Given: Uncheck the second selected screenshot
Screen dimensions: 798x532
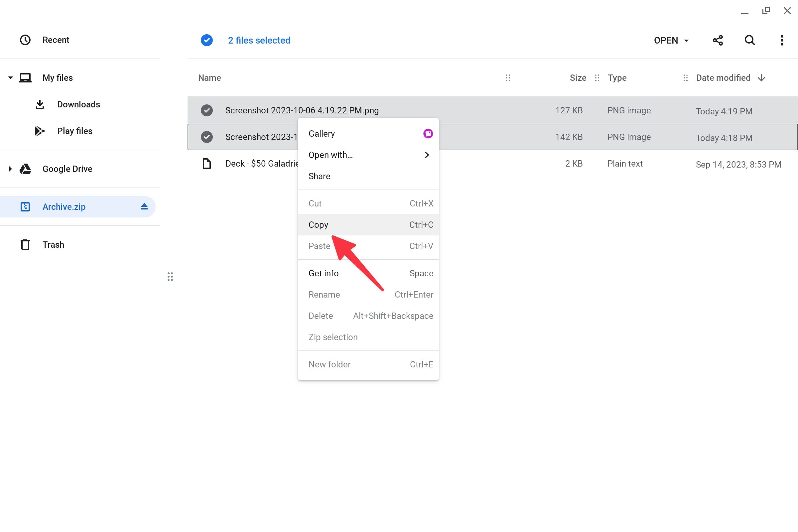Looking at the screenshot, I should [x=207, y=137].
